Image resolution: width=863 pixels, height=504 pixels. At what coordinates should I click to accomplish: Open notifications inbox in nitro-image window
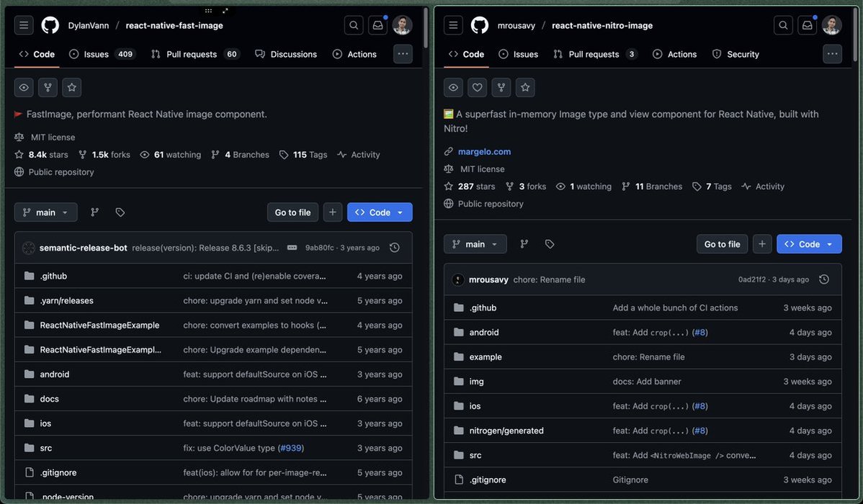pos(807,25)
